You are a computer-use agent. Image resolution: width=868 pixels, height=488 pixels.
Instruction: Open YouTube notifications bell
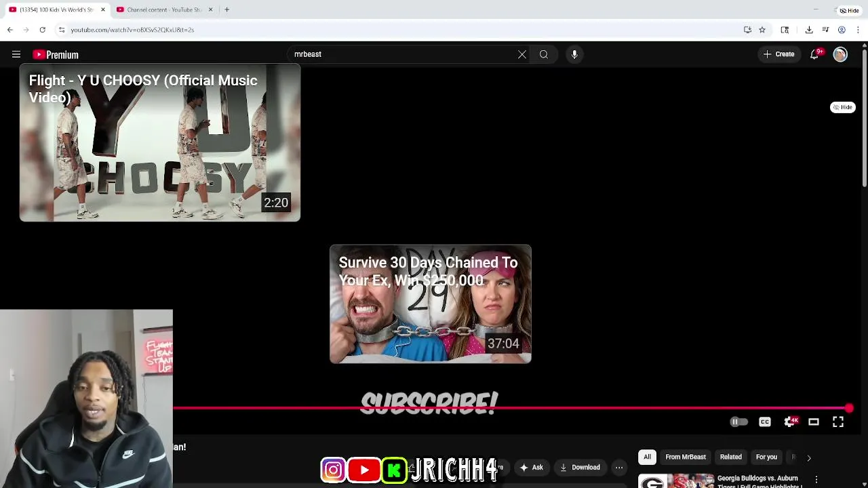click(814, 54)
